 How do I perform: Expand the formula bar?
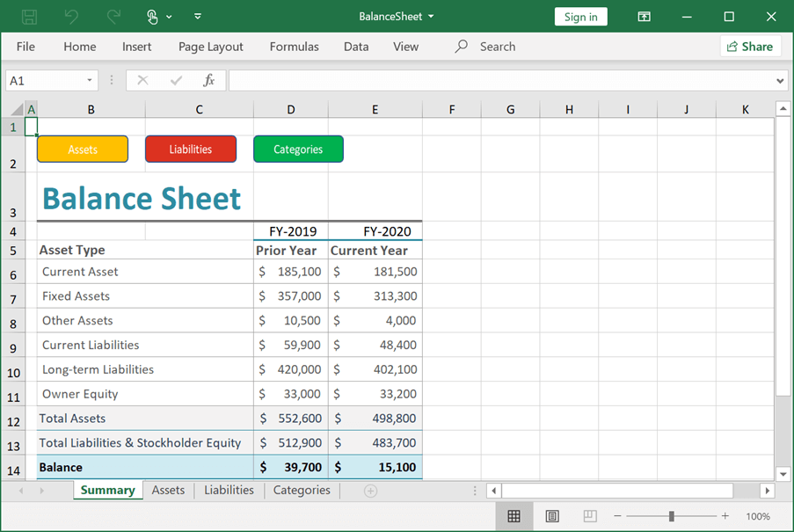[x=781, y=81]
